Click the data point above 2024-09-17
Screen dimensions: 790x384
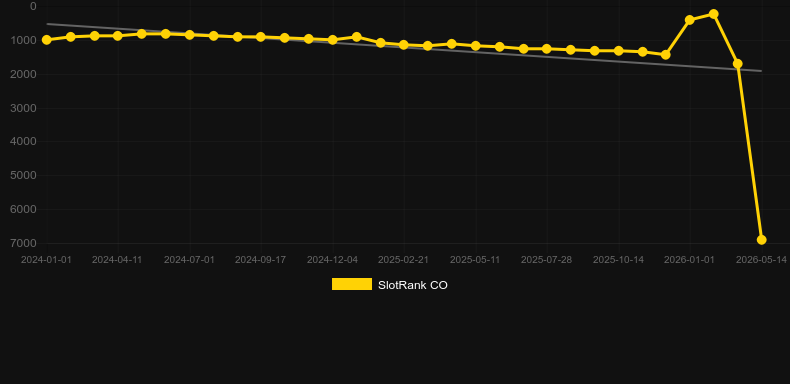pos(260,37)
